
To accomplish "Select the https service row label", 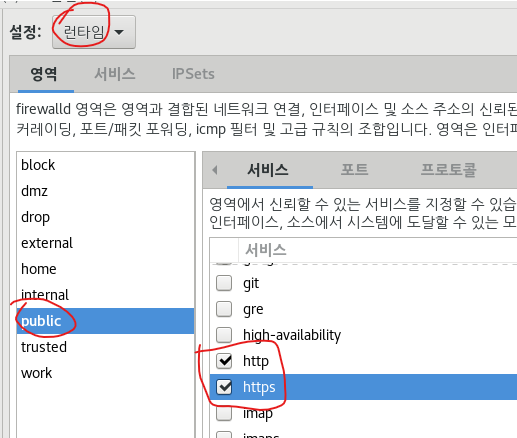I will [x=259, y=387].
